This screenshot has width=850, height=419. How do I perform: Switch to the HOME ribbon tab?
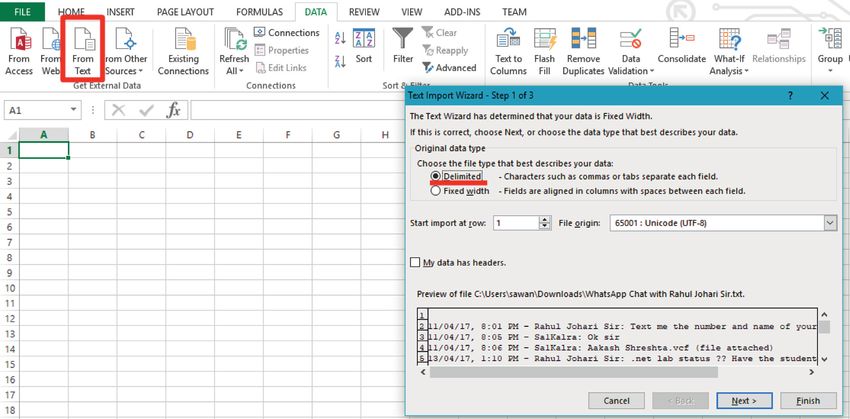(72, 12)
